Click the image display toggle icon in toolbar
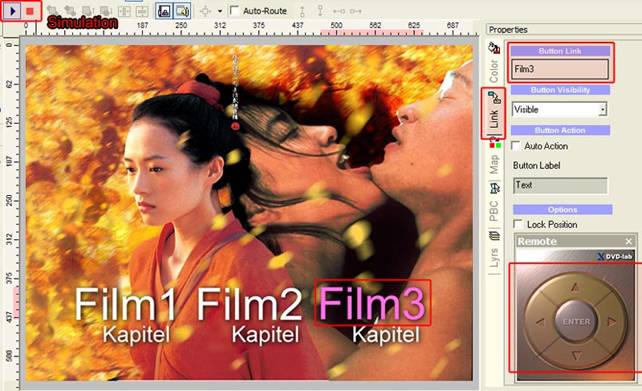The height and width of the screenshot is (391, 642). 164,11
